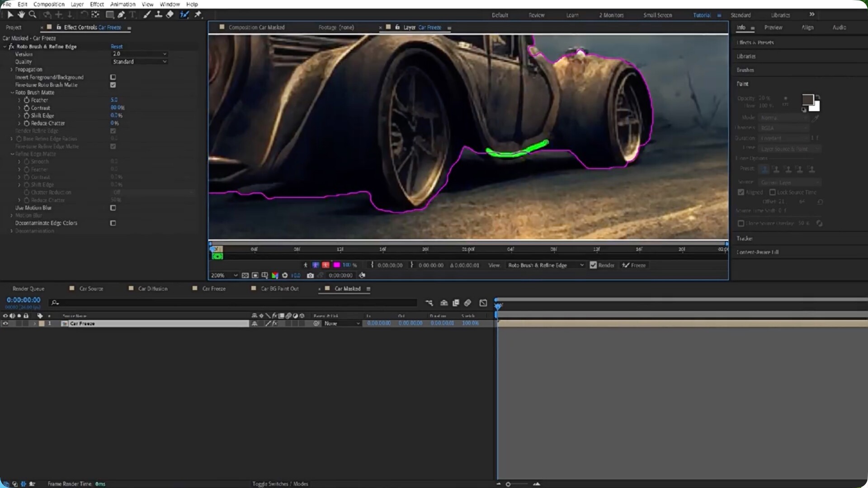Choose the Zoom magnifier tool

[33, 14]
